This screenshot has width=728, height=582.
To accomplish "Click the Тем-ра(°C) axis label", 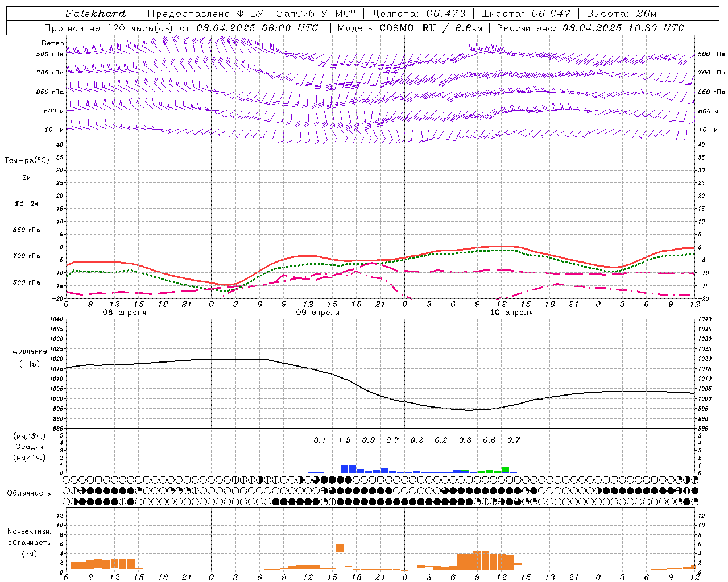I will point(27,161).
